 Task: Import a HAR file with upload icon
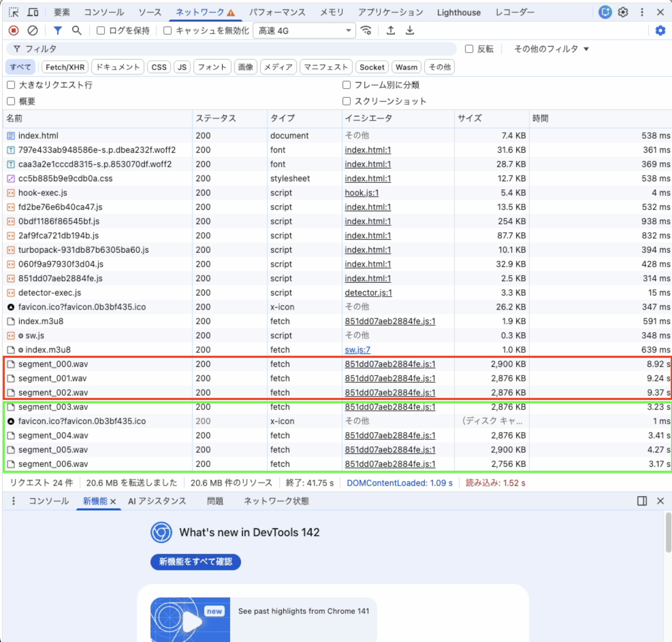pos(391,30)
